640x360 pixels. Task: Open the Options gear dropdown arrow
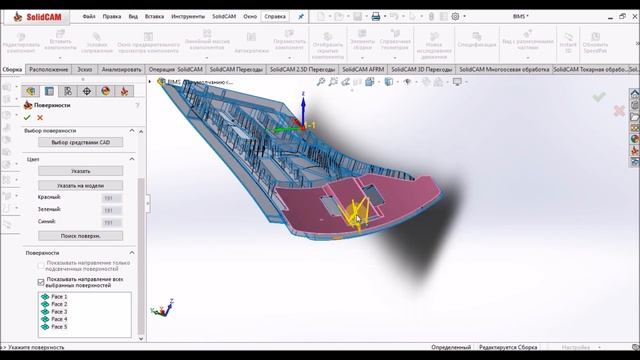tap(464, 17)
